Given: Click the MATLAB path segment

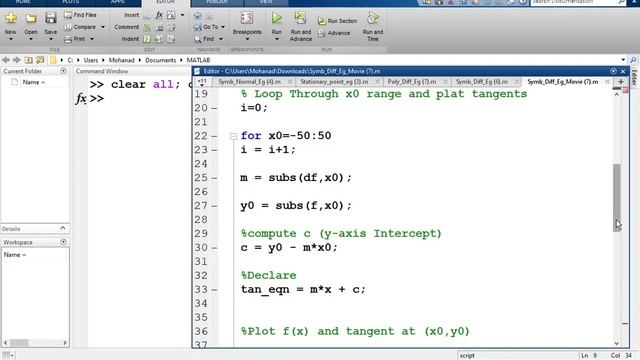Looking at the screenshot, I should point(198,60).
